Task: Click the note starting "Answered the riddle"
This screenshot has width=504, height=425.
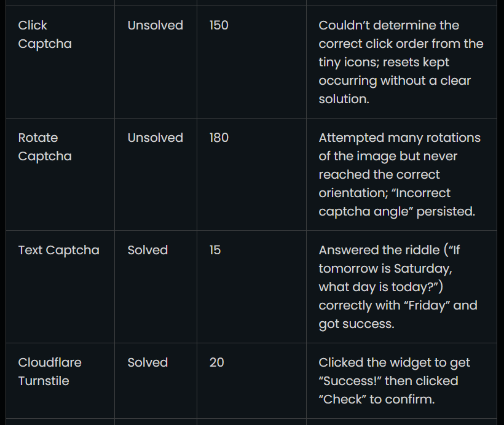Action: [398, 287]
